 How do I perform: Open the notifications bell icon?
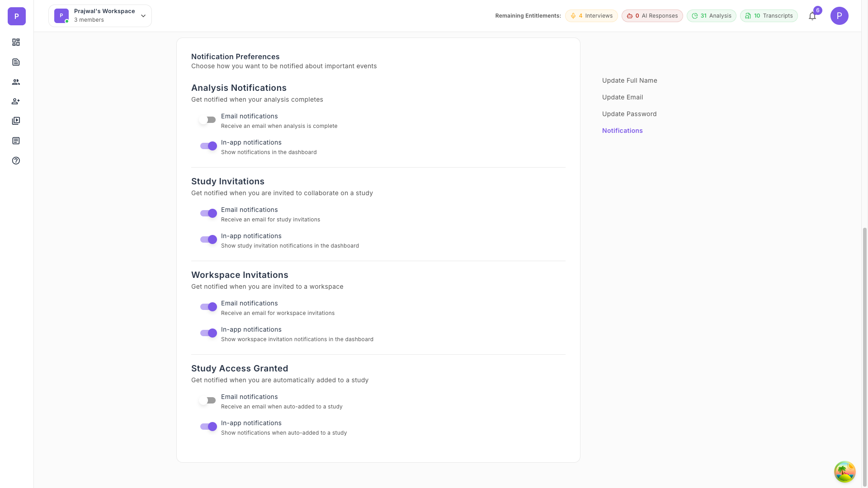812,16
